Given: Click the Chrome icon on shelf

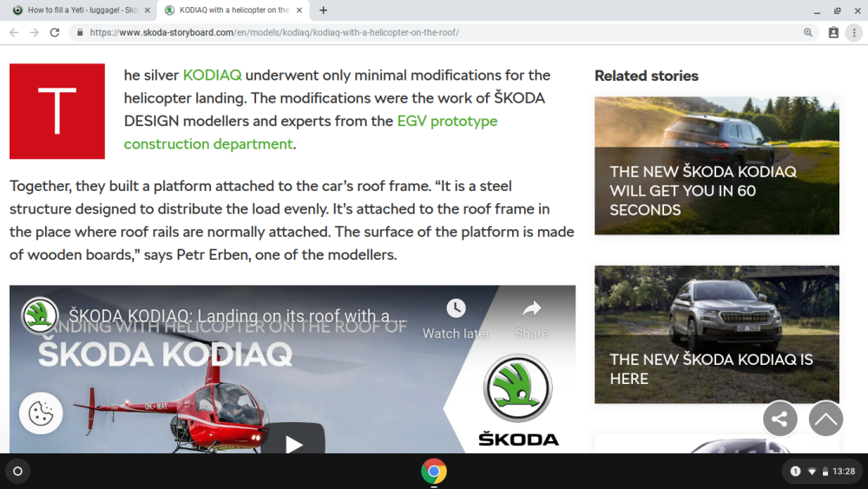Looking at the screenshot, I should [434, 472].
